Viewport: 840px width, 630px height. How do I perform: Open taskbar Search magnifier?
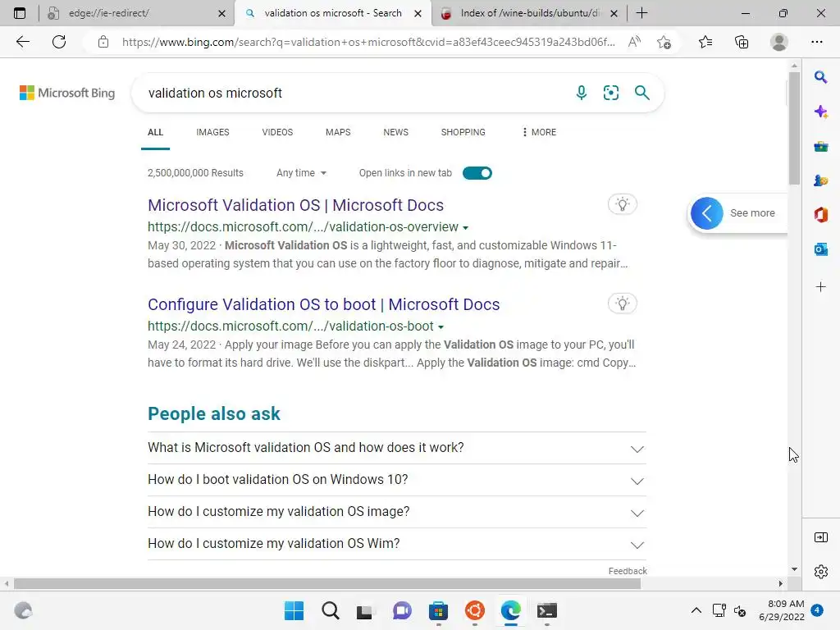click(x=331, y=610)
